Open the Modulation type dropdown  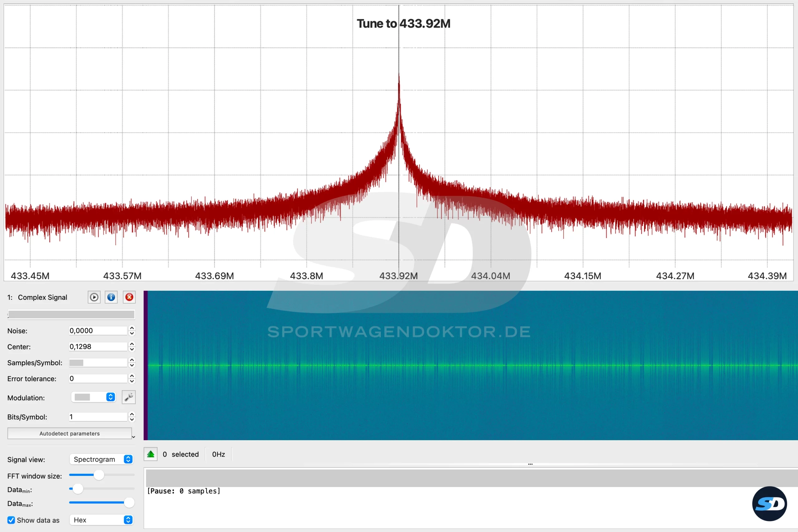coord(94,397)
